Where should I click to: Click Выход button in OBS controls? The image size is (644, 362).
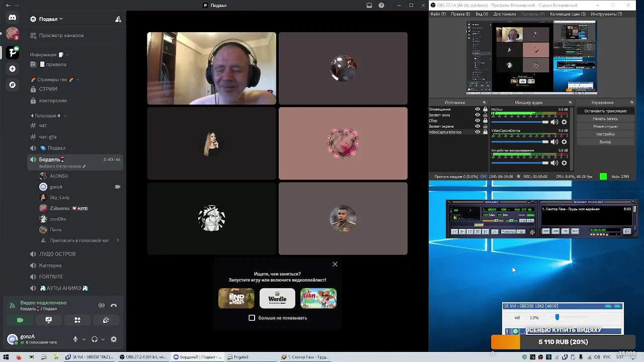point(605,142)
